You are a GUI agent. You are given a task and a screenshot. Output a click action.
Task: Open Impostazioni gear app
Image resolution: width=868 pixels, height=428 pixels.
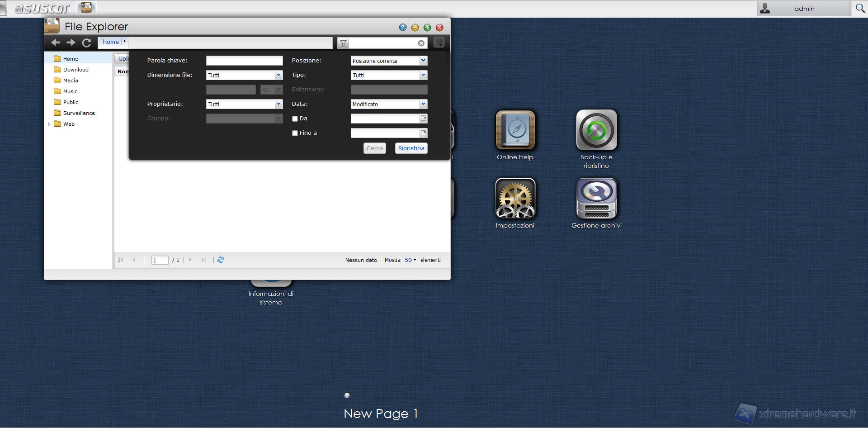[x=515, y=198]
